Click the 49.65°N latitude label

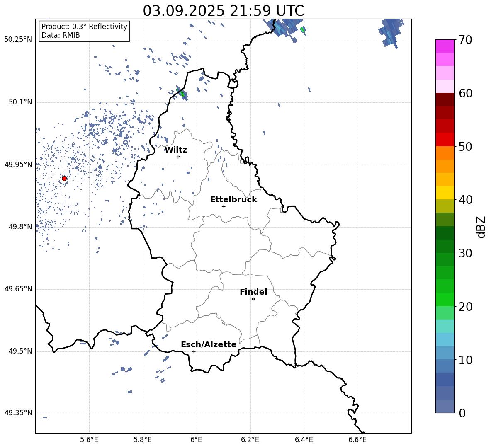[x=18, y=289]
